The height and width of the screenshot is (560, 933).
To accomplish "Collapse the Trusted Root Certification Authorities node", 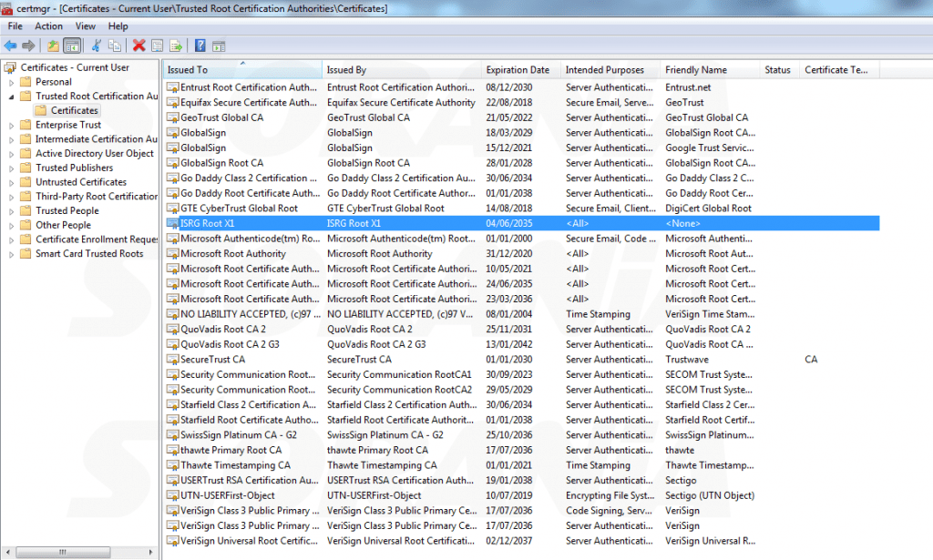I will (11, 97).
